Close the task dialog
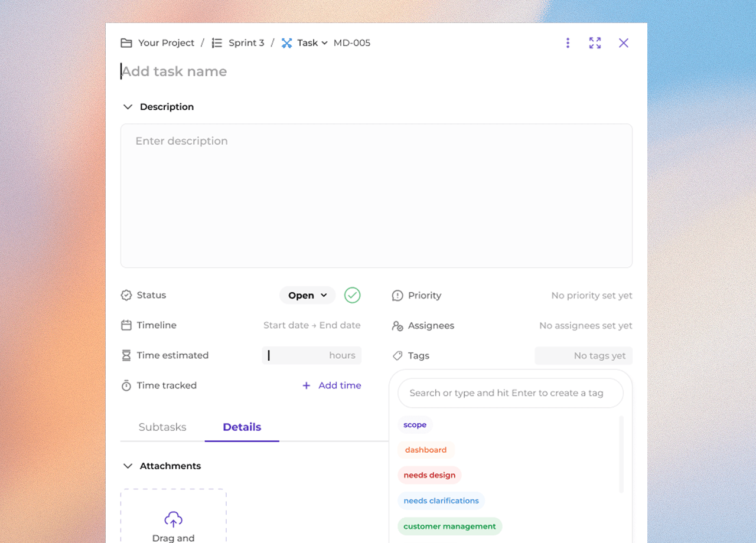 [x=623, y=43]
